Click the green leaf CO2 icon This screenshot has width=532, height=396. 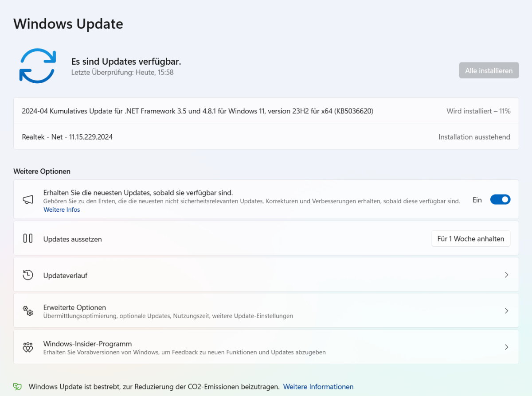(x=17, y=387)
